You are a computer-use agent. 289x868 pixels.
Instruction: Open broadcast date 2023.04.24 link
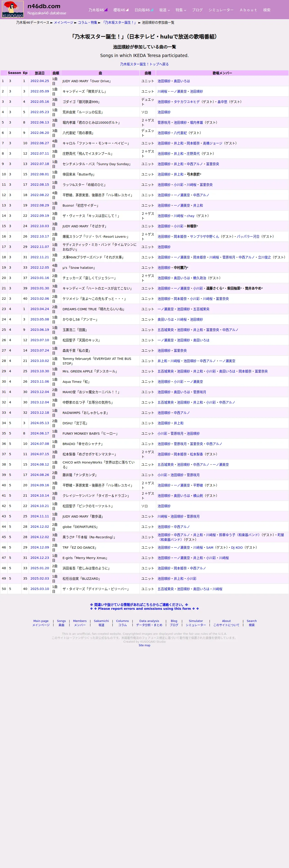[x=40, y=309]
